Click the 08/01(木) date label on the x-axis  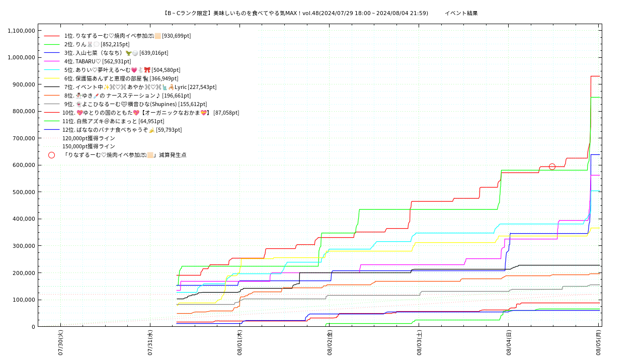[x=240, y=342]
